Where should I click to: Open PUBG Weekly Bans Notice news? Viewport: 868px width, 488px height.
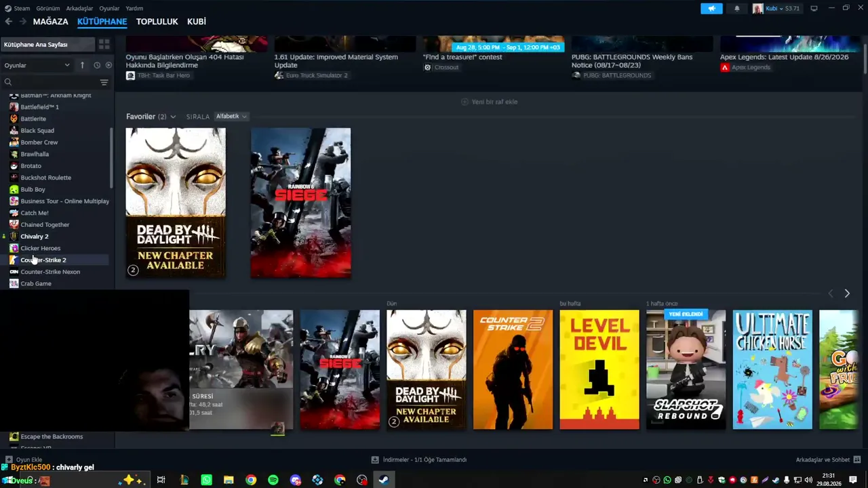click(632, 61)
